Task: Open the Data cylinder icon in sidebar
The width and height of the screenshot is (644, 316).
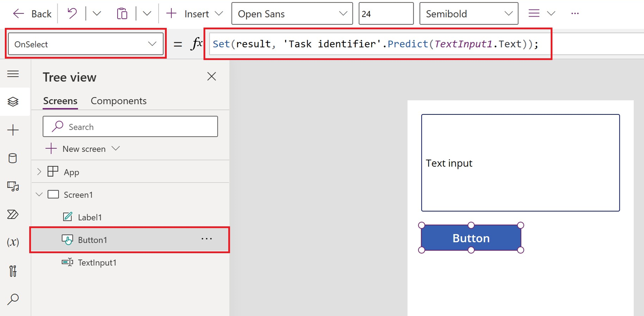Action: coord(12,158)
